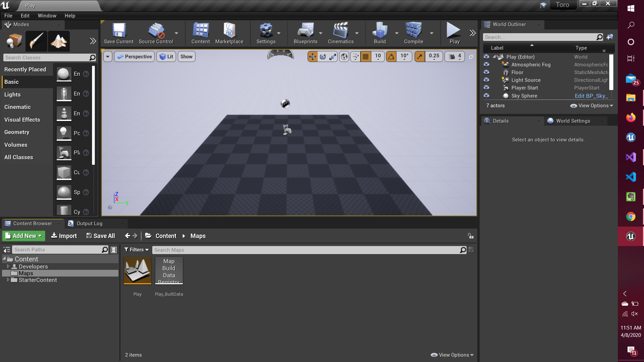Open the Marketplace from the toolbar
The image size is (644, 362).
click(x=229, y=33)
